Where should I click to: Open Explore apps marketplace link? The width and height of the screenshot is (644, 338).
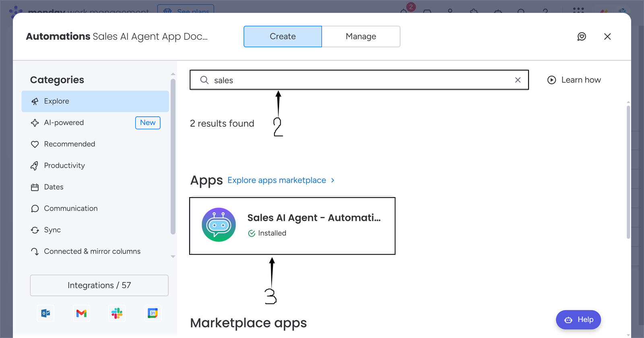(x=277, y=180)
